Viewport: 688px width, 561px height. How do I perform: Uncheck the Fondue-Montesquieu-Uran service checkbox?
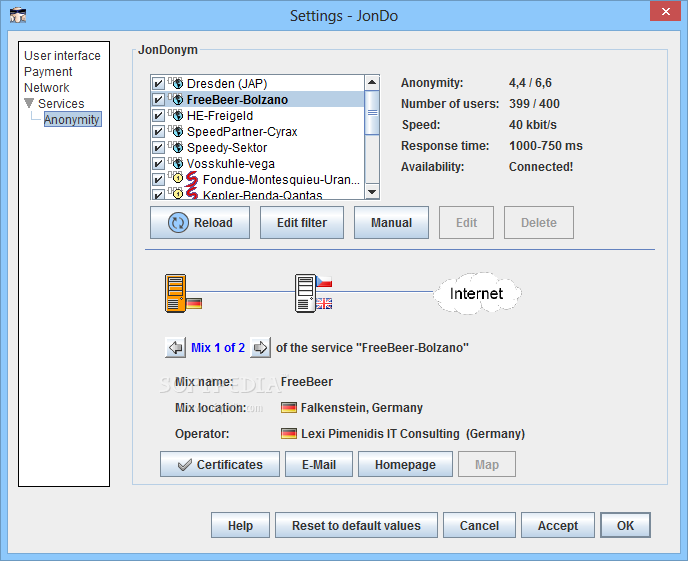[x=158, y=180]
